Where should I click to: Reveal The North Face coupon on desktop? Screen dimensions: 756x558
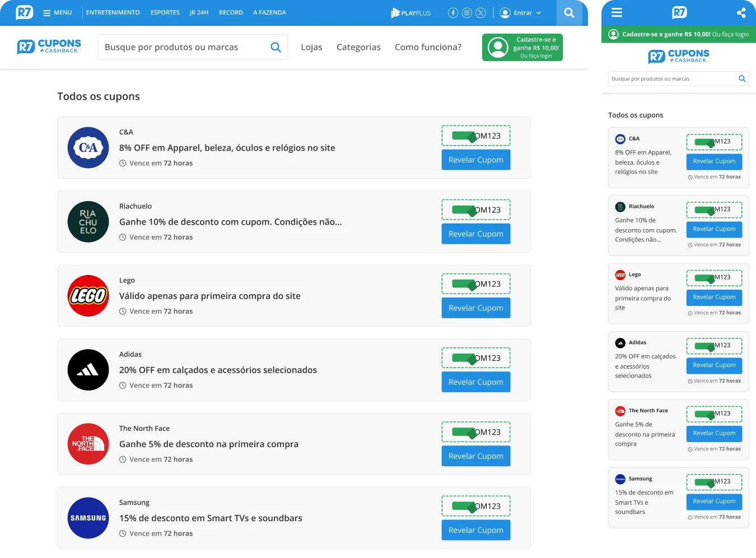click(x=476, y=456)
